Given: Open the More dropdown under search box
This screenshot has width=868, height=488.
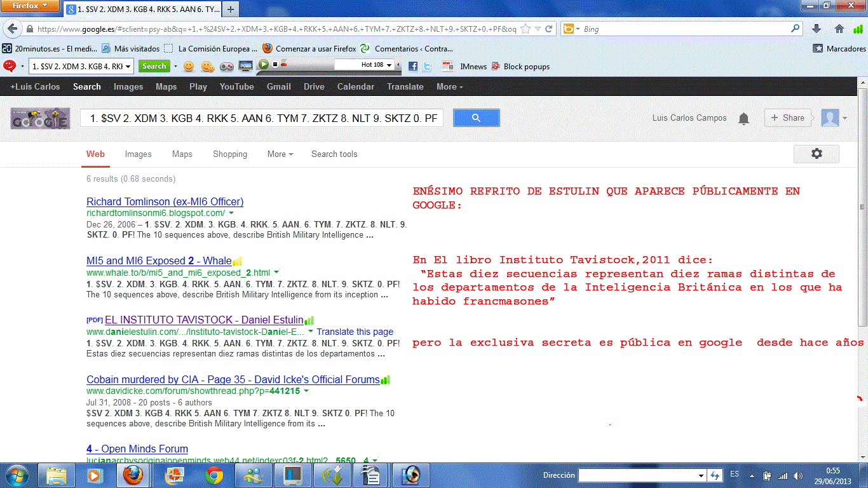Looking at the screenshot, I should (280, 154).
